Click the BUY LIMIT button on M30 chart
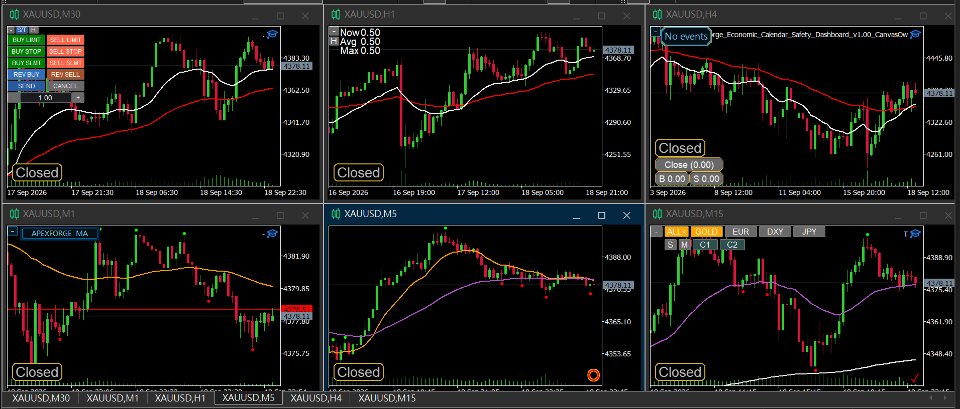The height and width of the screenshot is (409, 960). pos(27,40)
